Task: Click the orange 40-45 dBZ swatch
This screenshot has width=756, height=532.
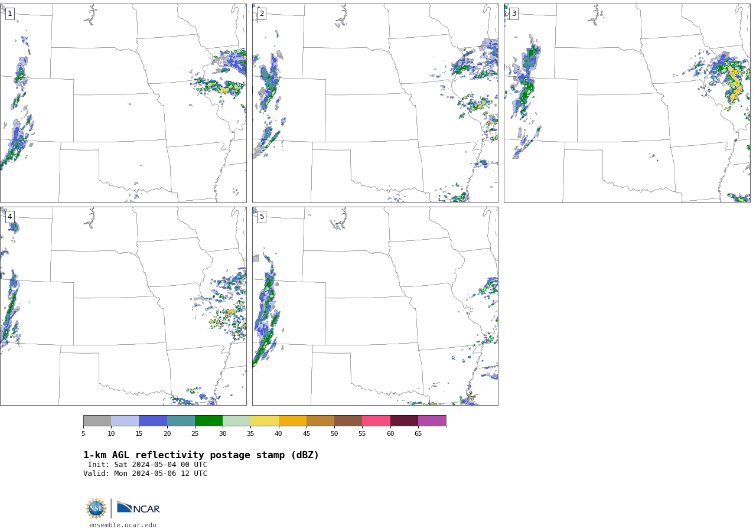Action: pos(292,421)
